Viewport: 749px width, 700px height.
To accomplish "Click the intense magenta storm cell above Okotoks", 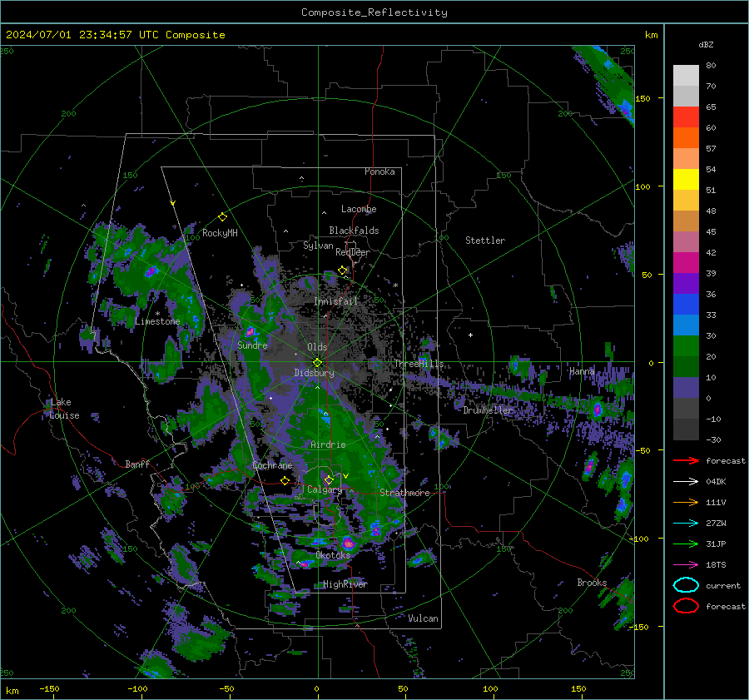I will (348, 543).
